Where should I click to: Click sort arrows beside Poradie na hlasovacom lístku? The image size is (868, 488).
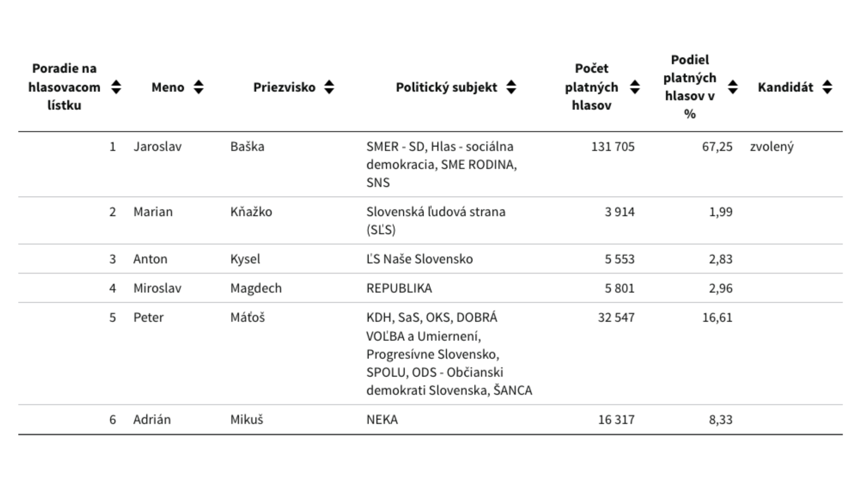(x=116, y=87)
